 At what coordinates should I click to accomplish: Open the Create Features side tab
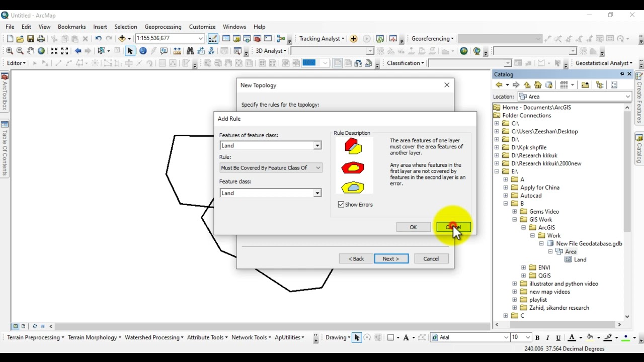(639, 98)
